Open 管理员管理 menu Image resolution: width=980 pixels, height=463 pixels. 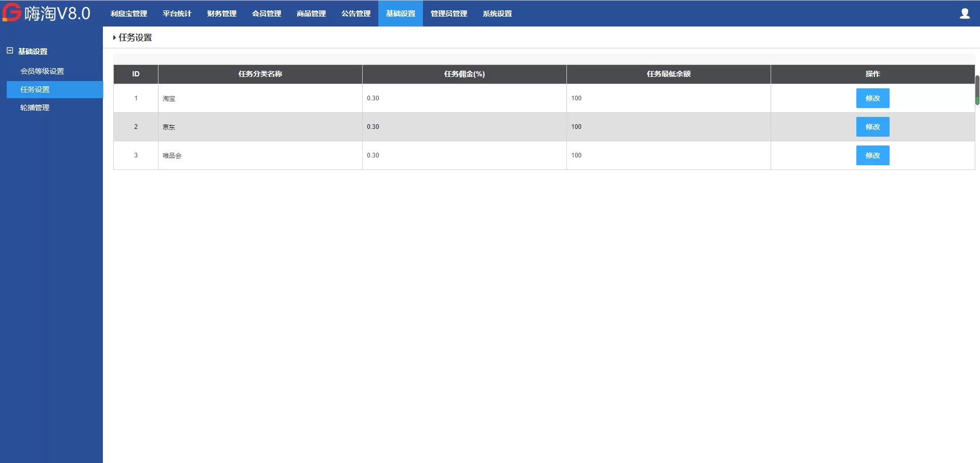449,14
